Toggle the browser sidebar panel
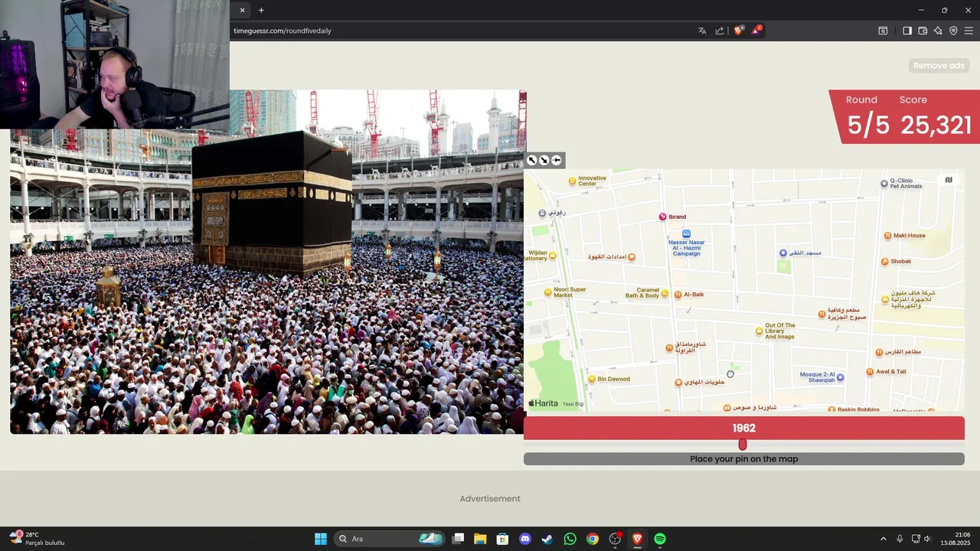 tap(906, 31)
